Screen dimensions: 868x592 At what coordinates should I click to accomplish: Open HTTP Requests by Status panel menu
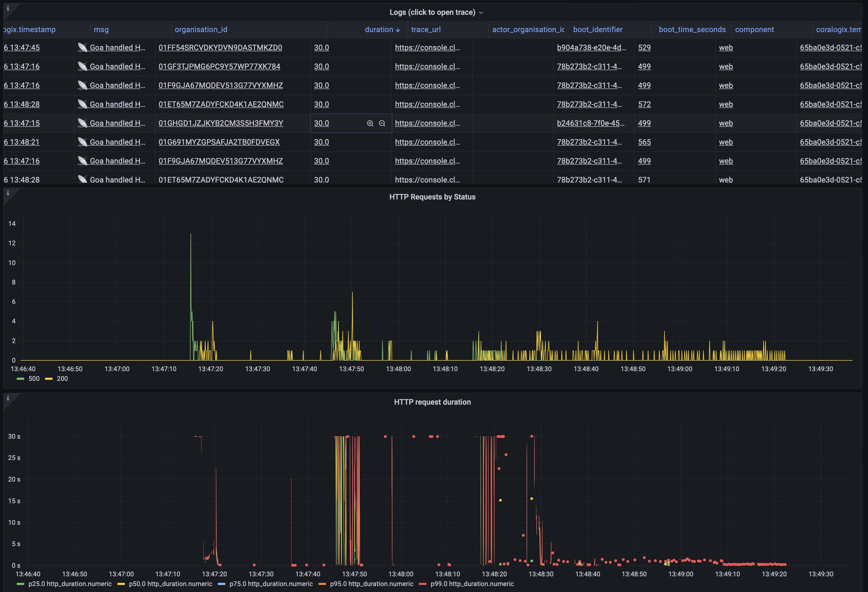432,197
